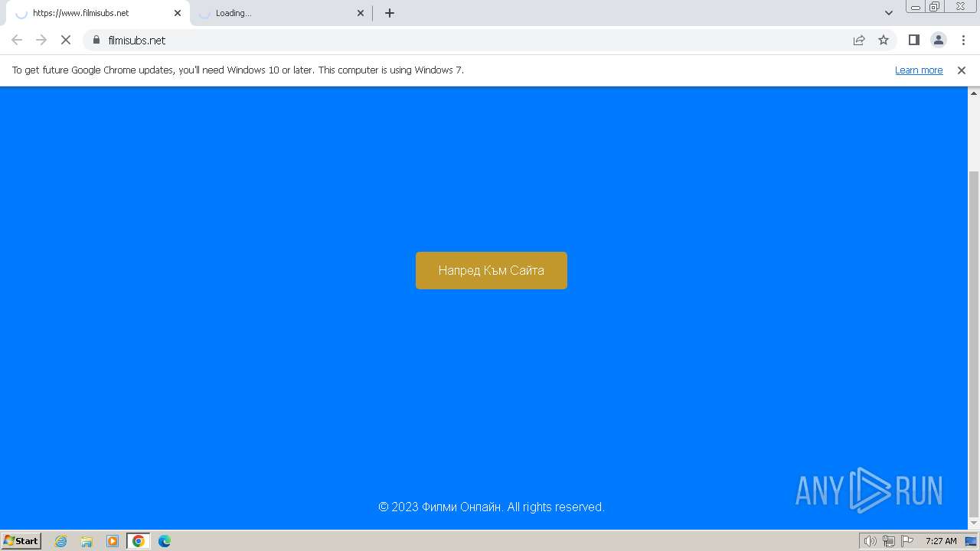The image size is (980, 551).
Task: Go forward to next page
Action: click(x=41, y=40)
